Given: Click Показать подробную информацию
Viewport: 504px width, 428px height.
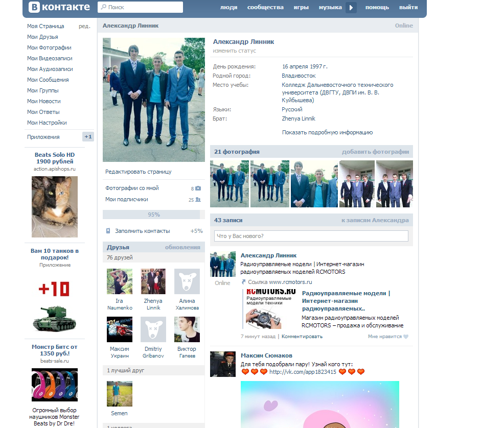Looking at the screenshot, I should (x=328, y=132).
